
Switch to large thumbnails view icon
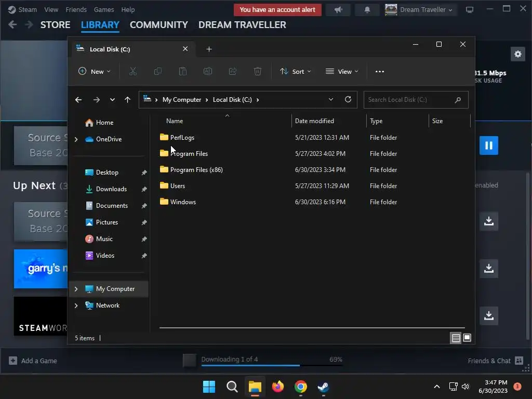[467, 338]
